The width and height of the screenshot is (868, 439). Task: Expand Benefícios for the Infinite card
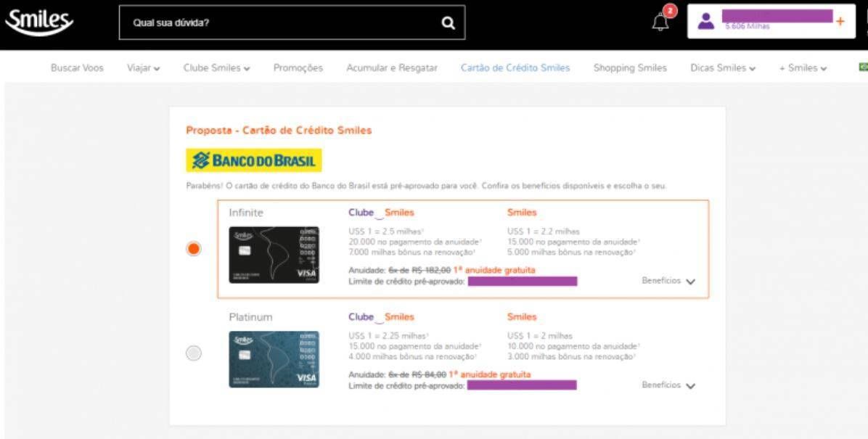point(668,281)
